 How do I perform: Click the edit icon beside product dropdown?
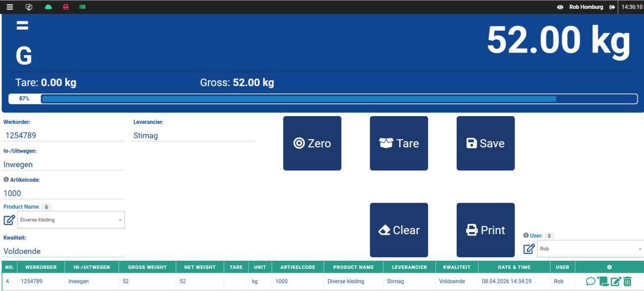[x=9, y=220]
